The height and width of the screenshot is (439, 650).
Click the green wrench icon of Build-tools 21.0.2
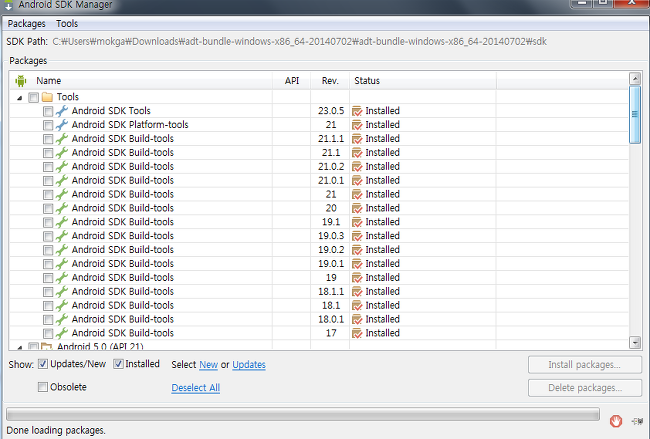[x=62, y=167]
